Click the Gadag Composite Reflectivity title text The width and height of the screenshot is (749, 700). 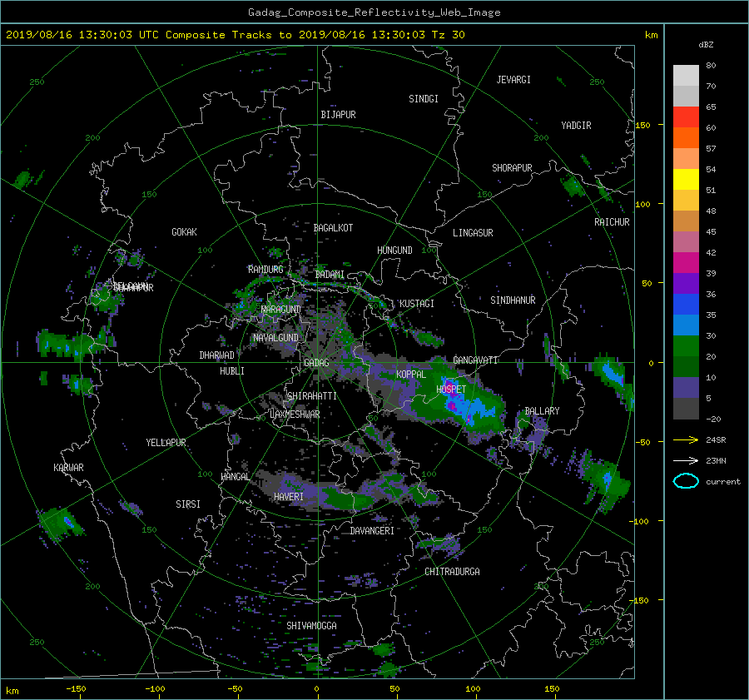pyautogui.click(x=374, y=12)
